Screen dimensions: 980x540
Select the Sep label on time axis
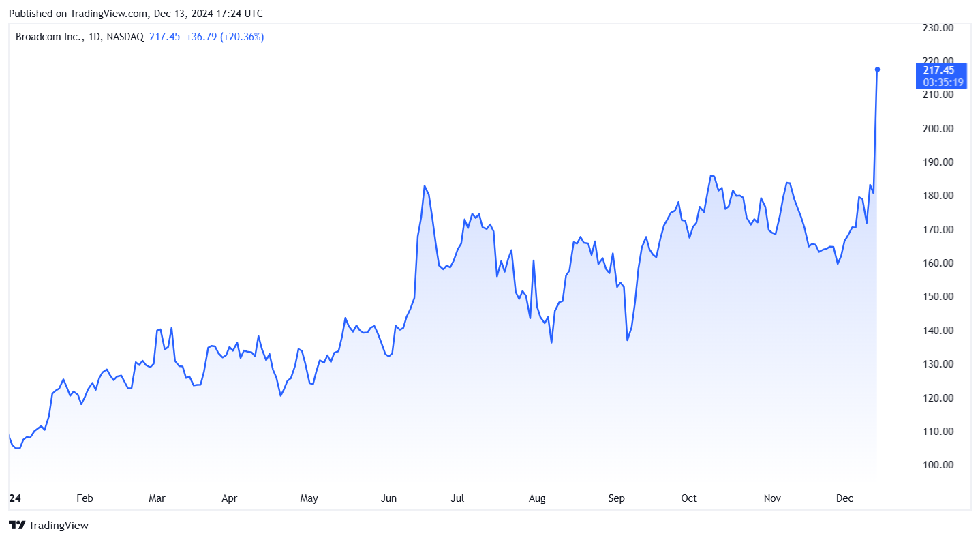tap(616, 498)
